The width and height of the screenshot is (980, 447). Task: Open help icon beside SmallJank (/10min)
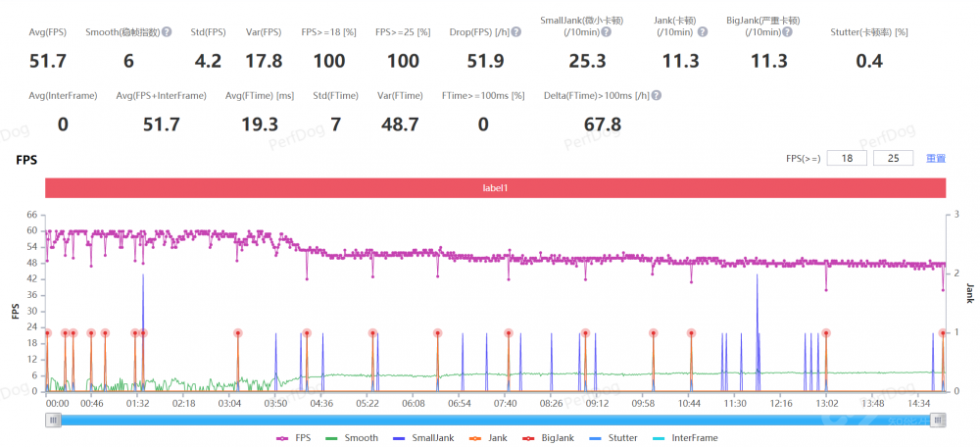605,32
